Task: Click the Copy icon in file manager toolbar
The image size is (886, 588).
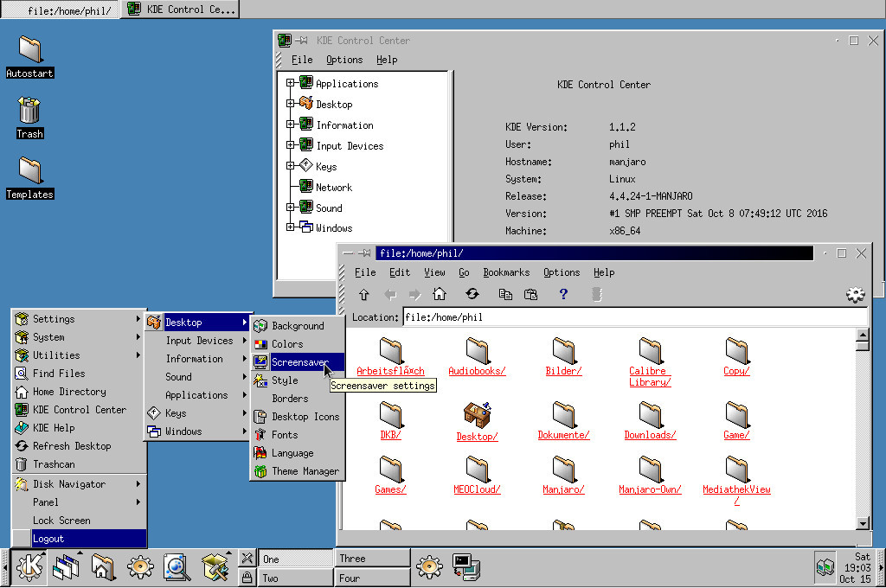Action: 505,294
